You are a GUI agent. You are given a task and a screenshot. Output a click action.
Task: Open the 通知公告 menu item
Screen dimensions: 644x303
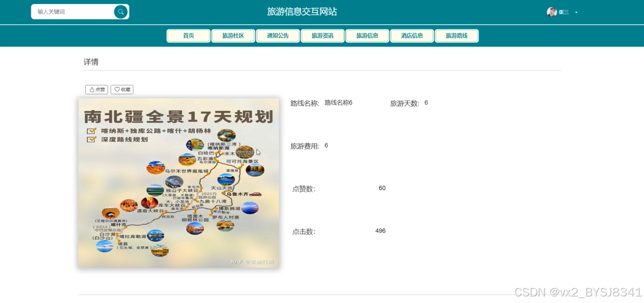(278, 36)
